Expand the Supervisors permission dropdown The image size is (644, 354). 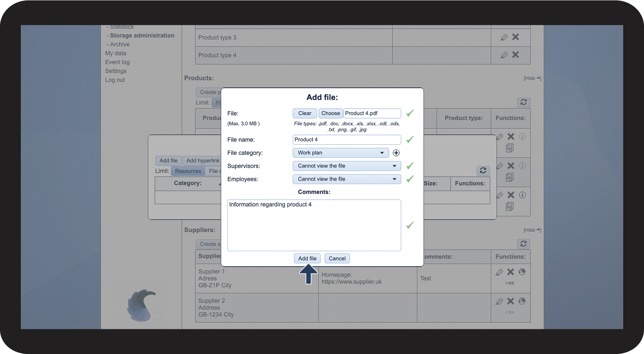click(346, 166)
